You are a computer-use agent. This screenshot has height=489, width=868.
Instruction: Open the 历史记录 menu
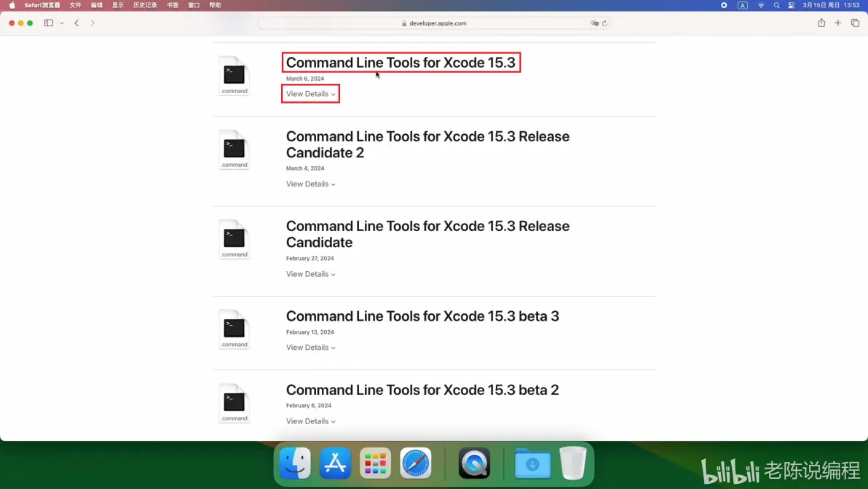click(145, 5)
